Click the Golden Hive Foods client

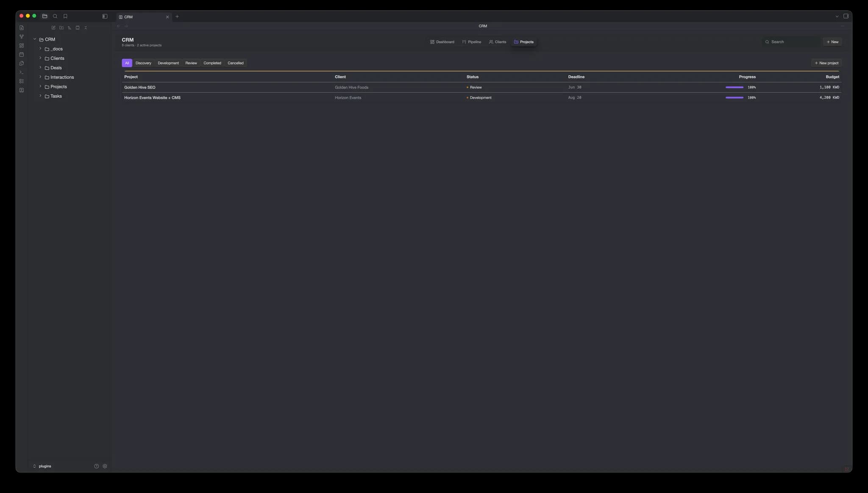coord(351,87)
